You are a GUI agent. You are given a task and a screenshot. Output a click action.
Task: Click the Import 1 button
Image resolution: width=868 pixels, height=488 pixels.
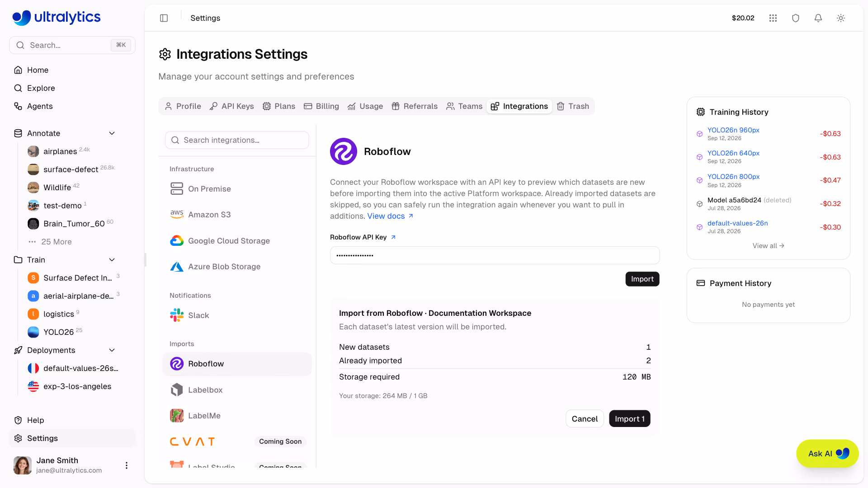point(630,419)
